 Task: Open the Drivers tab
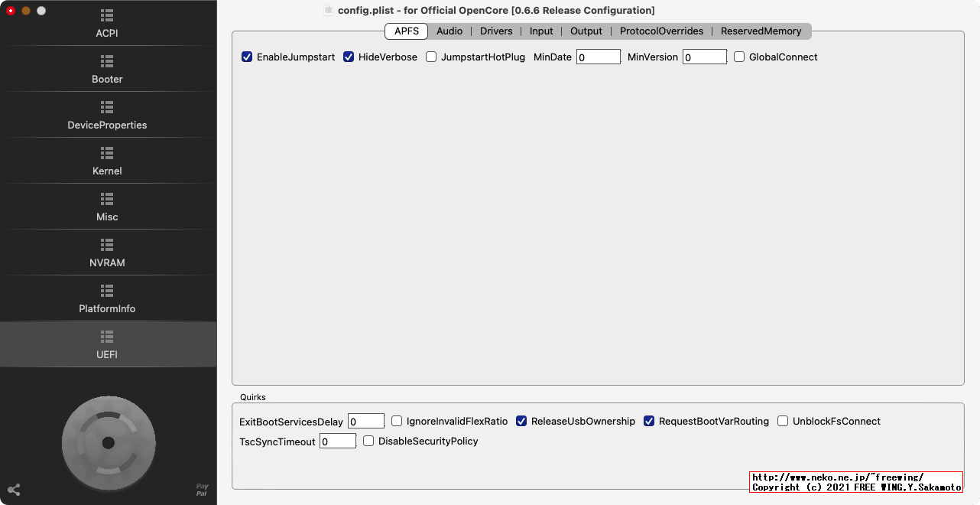pos(496,31)
